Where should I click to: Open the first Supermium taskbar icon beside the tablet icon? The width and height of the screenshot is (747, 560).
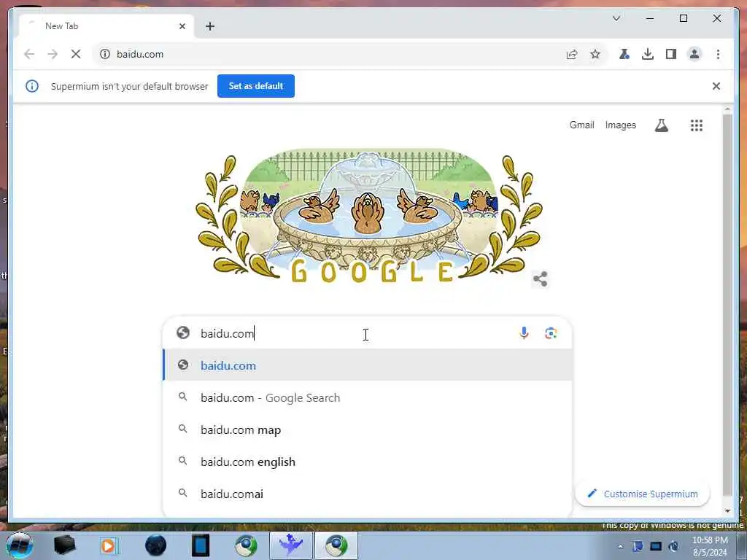246,545
